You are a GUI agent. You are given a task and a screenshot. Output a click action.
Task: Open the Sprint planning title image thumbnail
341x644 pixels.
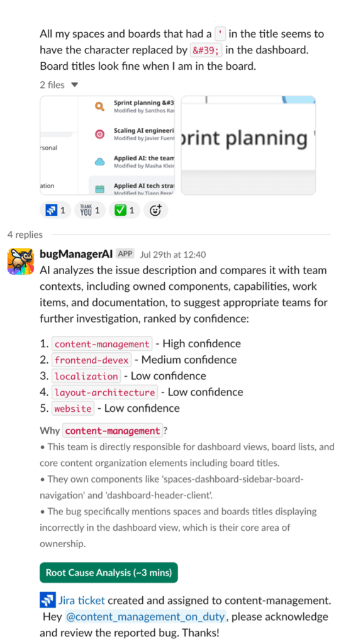click(x=248, y=145)
